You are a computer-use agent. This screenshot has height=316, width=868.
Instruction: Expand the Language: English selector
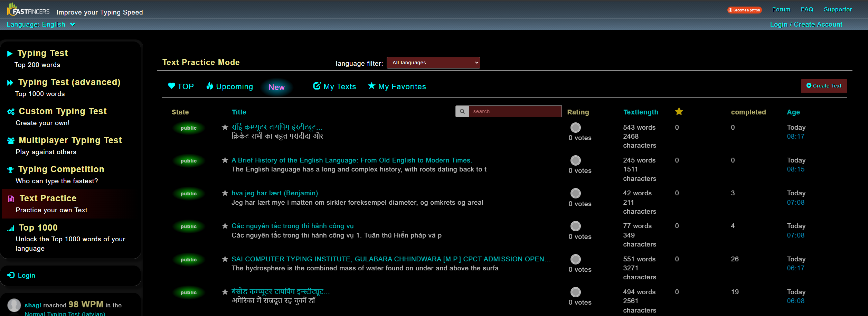pyautogui.click(x=41, y=25)
